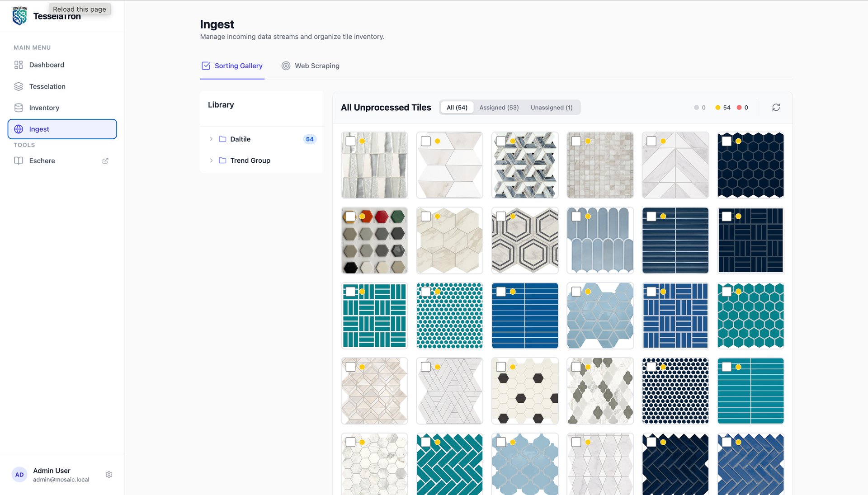Select checkbox on teal stacked subway tile

click(x=726, y=367)
